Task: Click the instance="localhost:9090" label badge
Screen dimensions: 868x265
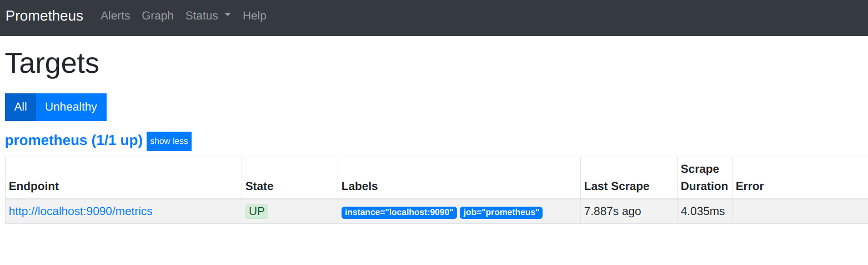Action: click(x=399, y=212)
